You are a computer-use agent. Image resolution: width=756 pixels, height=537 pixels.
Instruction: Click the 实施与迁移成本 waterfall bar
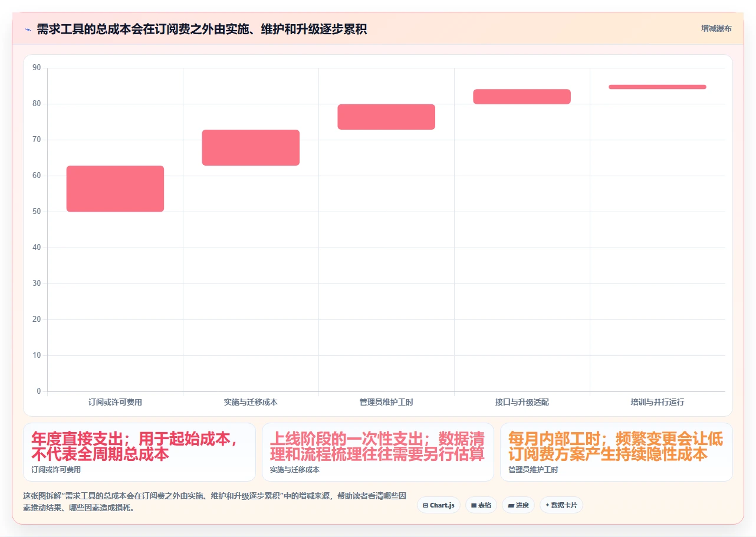click(251, 147)
